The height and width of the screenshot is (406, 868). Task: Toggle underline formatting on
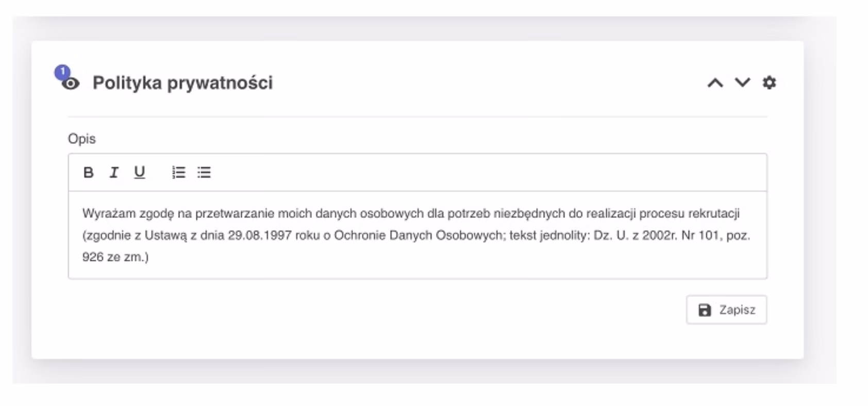pyautogui.click(x=139, y=173)
